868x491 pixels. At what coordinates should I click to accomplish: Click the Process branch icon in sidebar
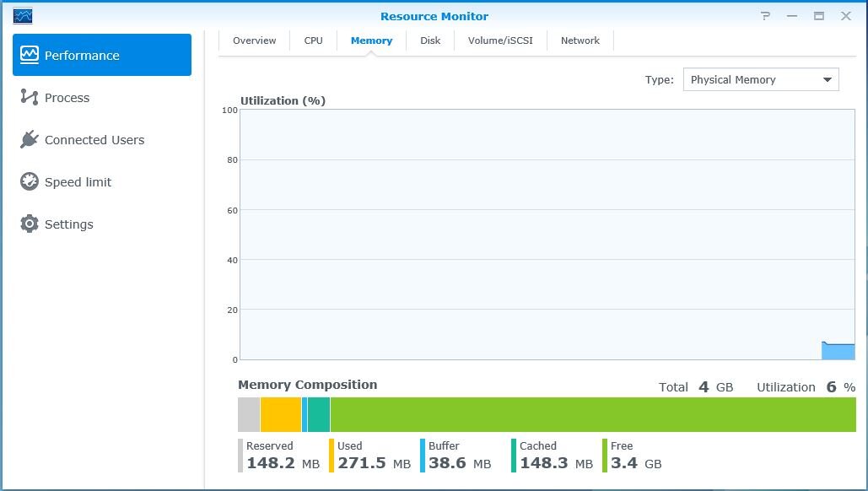[x=30, y=98]
